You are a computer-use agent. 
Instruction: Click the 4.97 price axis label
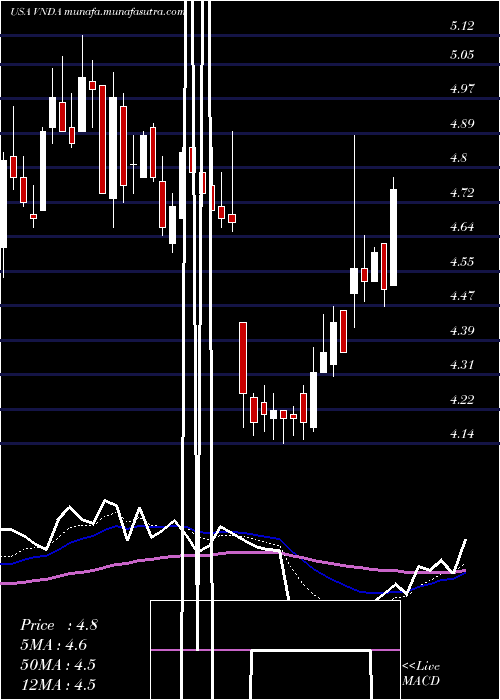(462, 89)
